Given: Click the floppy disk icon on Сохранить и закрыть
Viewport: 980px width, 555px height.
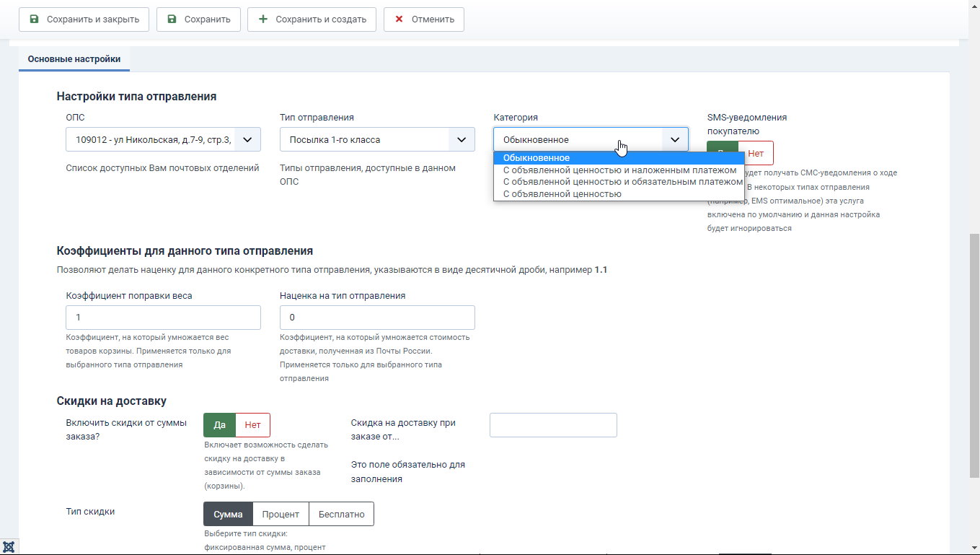Looking at the screenshot, I should click(x=34, y=19).
